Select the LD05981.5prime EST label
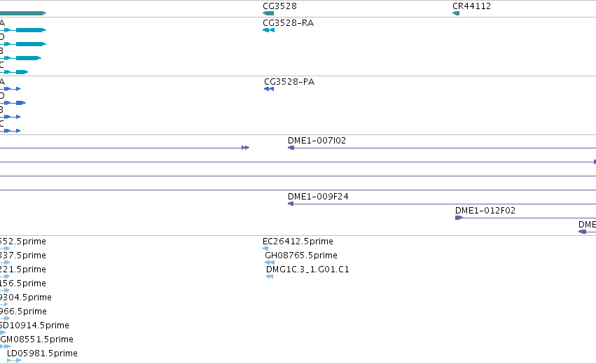596x364 pixels. point(42,353)
